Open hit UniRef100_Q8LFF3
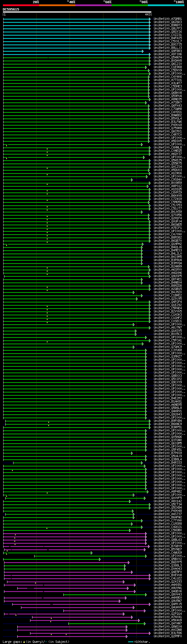This screenshot has width=187, height=644. point(168,29)
